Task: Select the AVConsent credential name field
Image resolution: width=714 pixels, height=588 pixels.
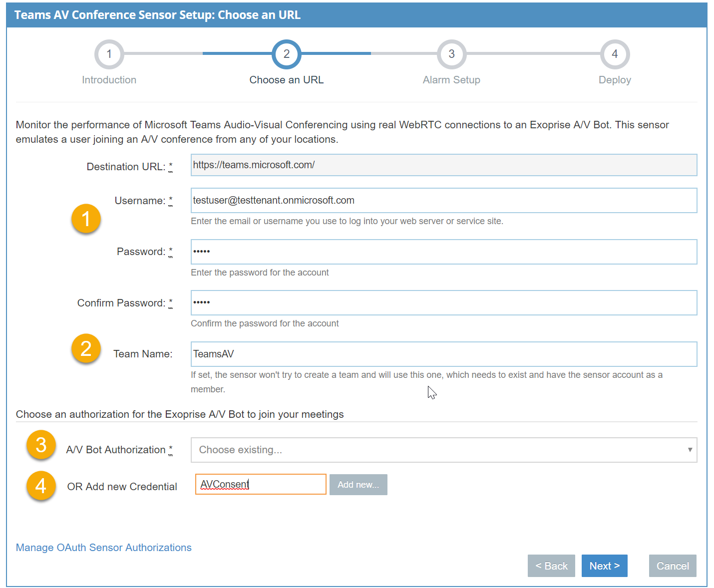Action: 260,484
